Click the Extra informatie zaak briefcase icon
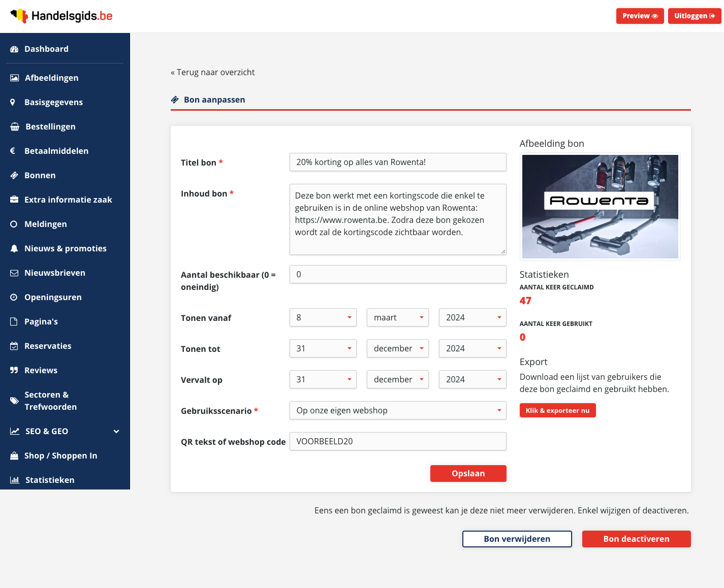724x588 pixels. pos(14,200)
